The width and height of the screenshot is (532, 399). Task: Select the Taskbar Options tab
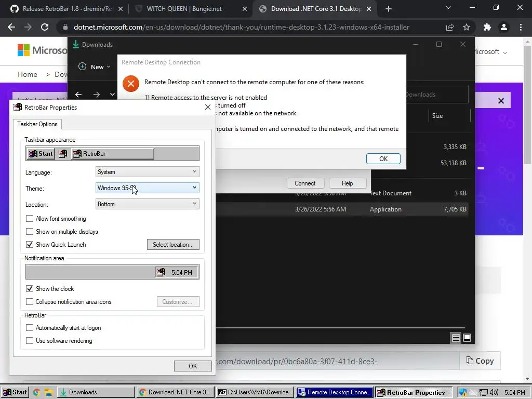click(37, 124)
